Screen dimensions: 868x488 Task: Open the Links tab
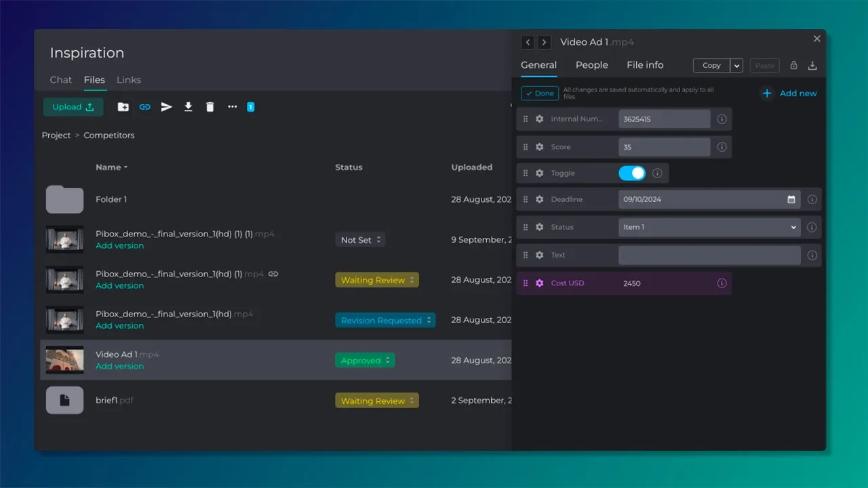128,79
